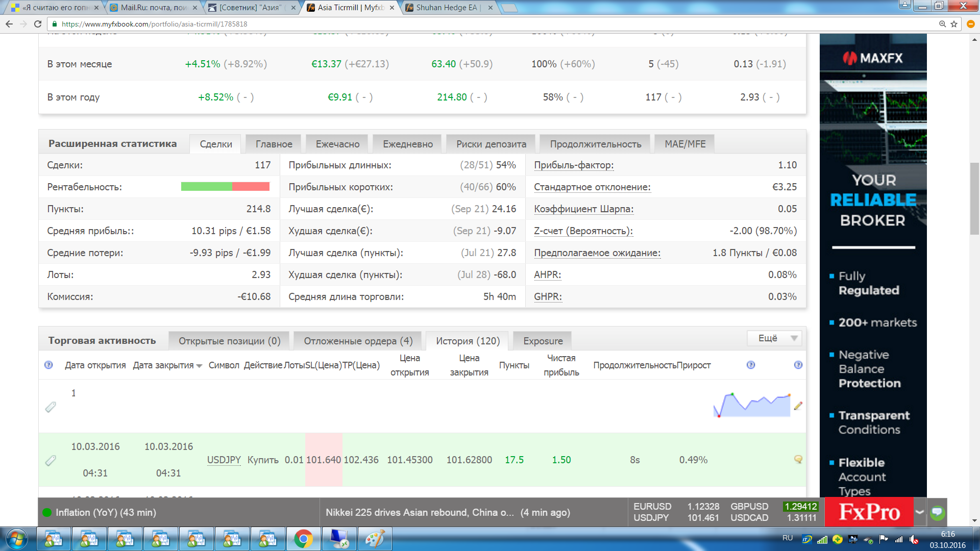Open the Продолжительность statistics tab
Image resolution: width=980 pixels, height=551 pixels.
595,144
